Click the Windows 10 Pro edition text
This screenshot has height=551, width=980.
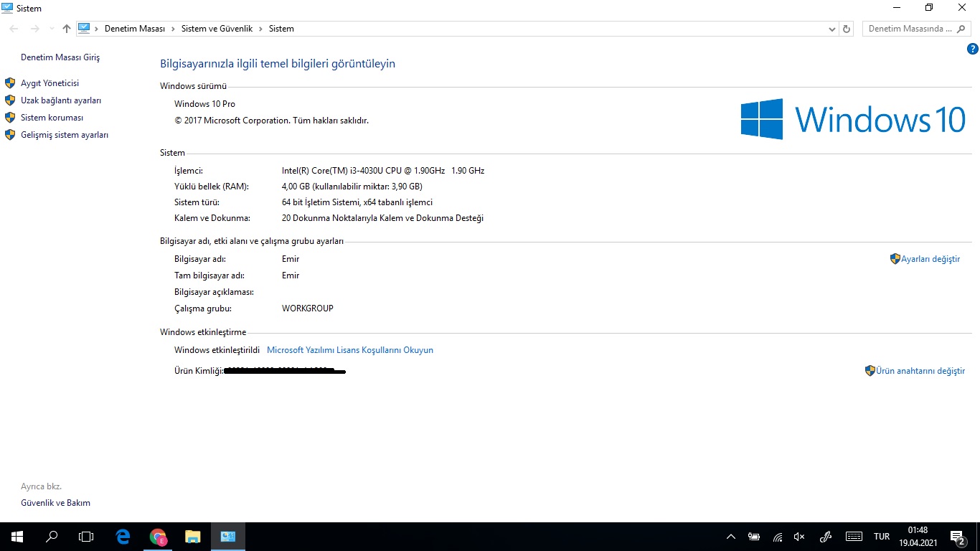(204, 104)
